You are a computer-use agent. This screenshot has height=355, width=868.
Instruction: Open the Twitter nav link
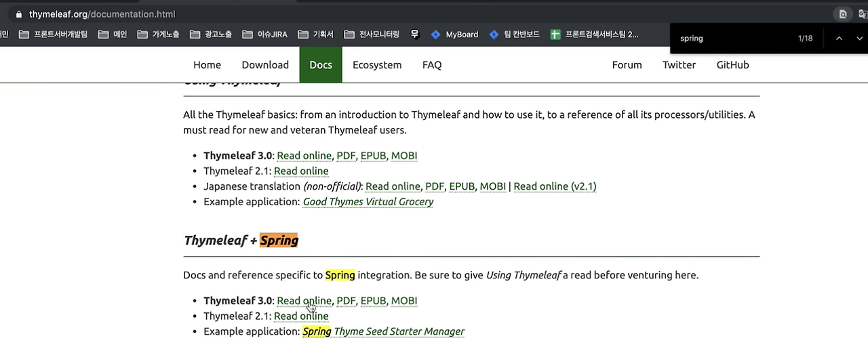(x=679, y=65)
